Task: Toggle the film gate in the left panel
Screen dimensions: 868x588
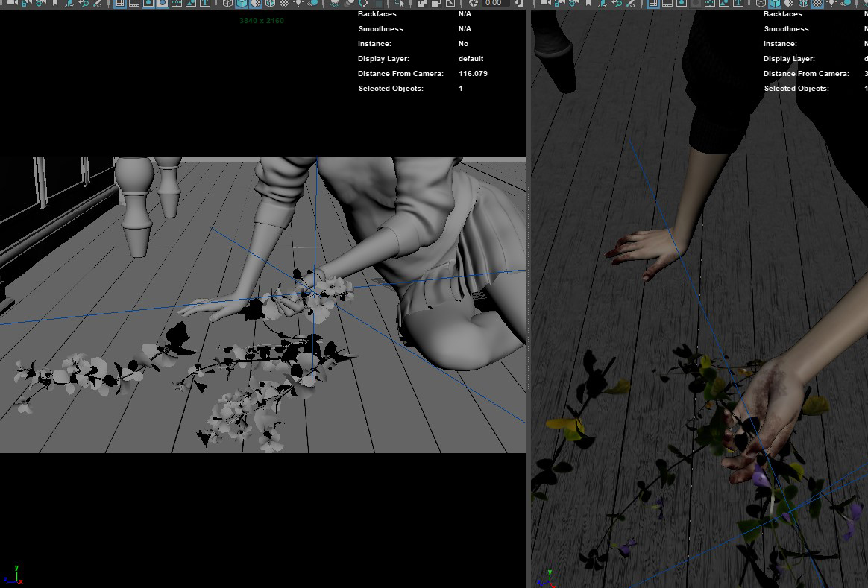Action: [133, 4]
